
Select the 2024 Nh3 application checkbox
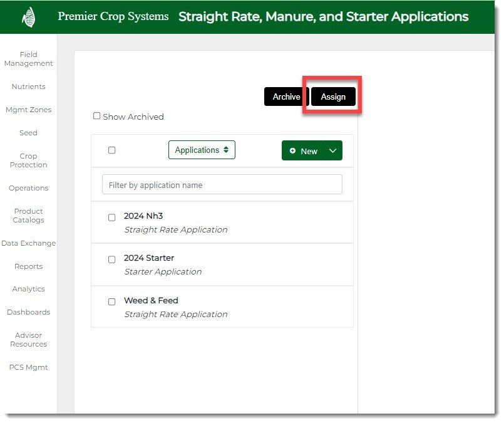click(x=112, y=217)
